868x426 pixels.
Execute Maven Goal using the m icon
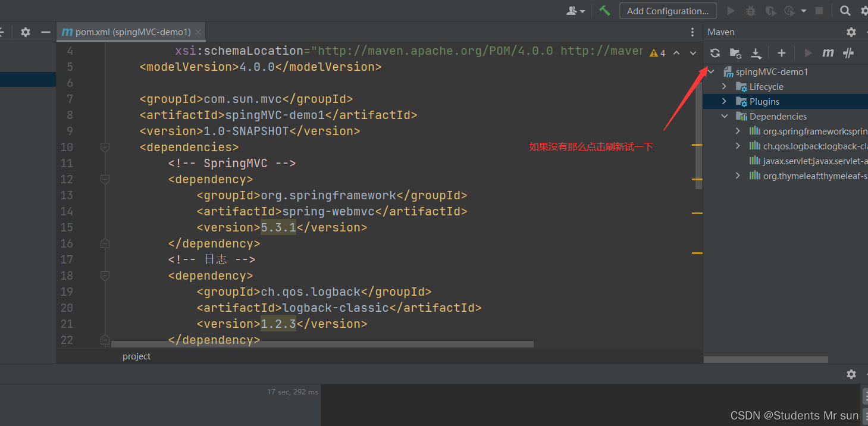pyautogui.click(x=828, y=52)
